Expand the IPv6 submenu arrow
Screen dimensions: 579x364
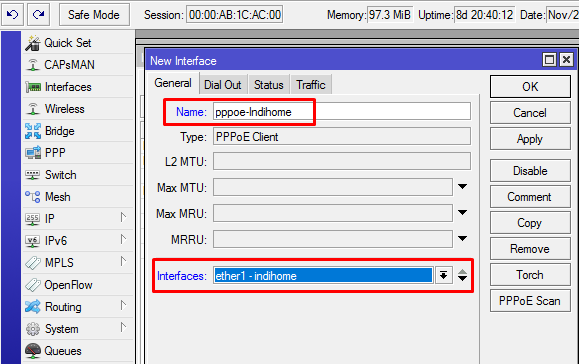click(123, 240)
